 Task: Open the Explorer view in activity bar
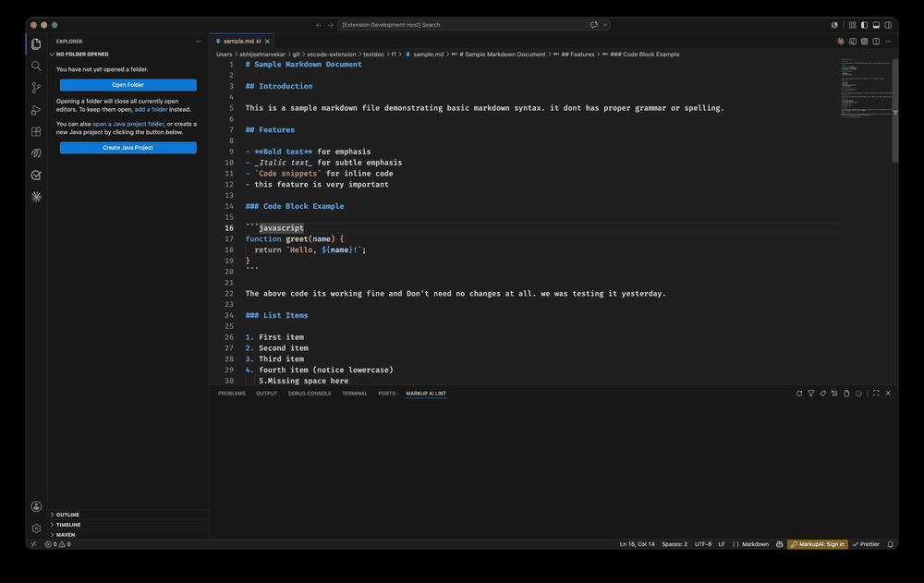(x=36, y=44)
